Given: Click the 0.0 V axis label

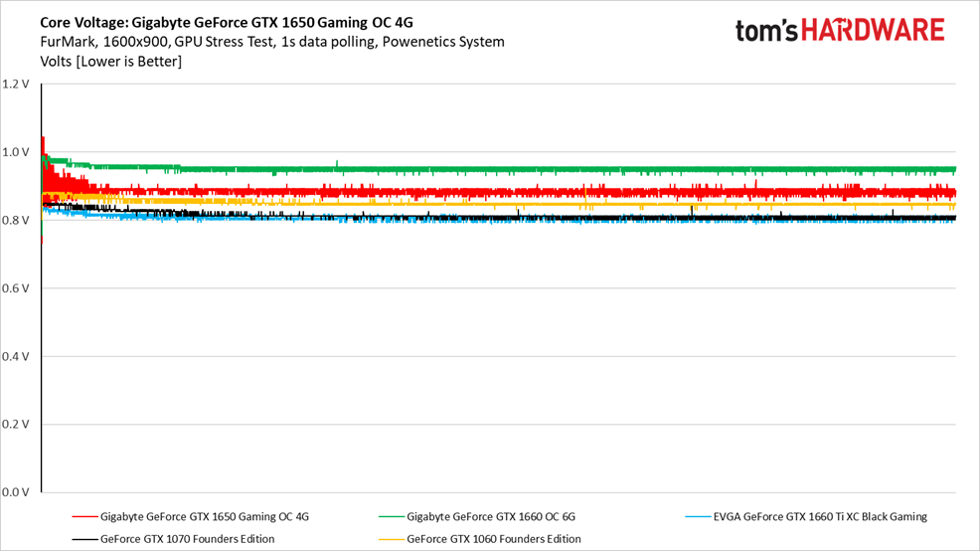Looking at the screenshot, I should point(16,492).
